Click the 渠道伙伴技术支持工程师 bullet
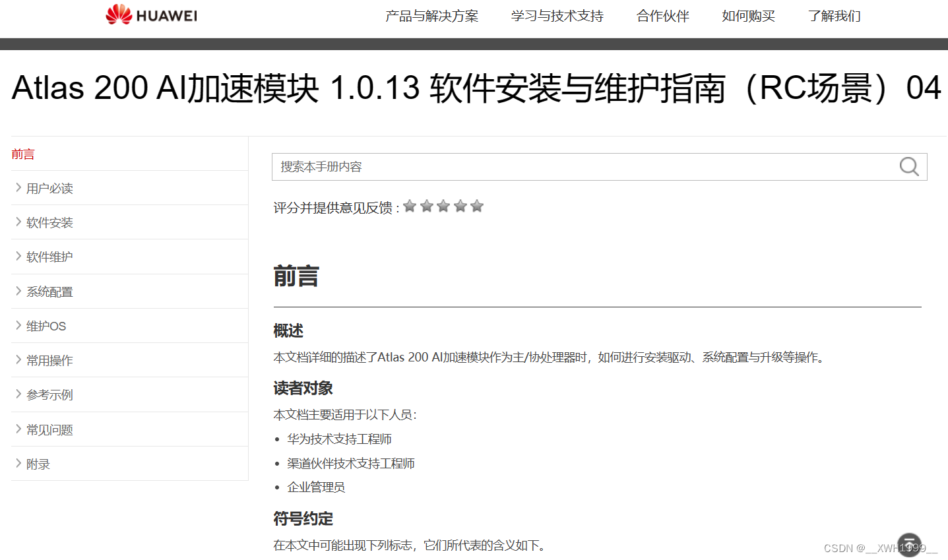This screenshot has height=560, width=948. tap(351, 464)
